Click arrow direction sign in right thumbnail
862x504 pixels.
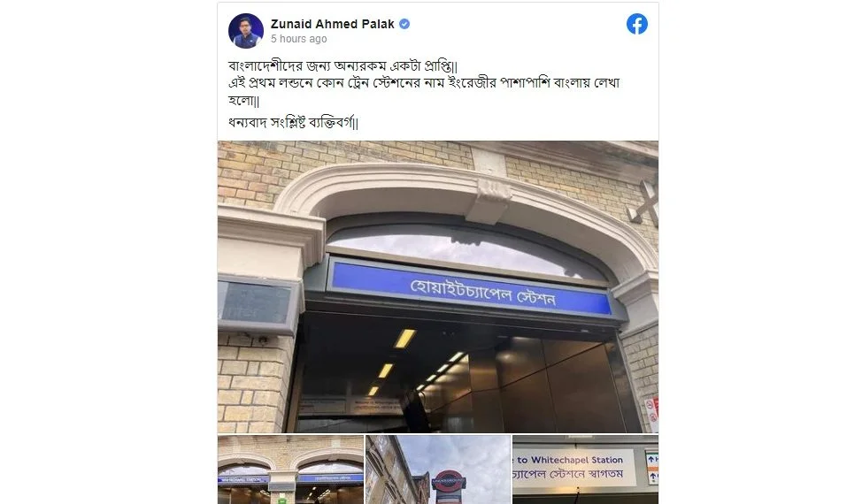651,468
